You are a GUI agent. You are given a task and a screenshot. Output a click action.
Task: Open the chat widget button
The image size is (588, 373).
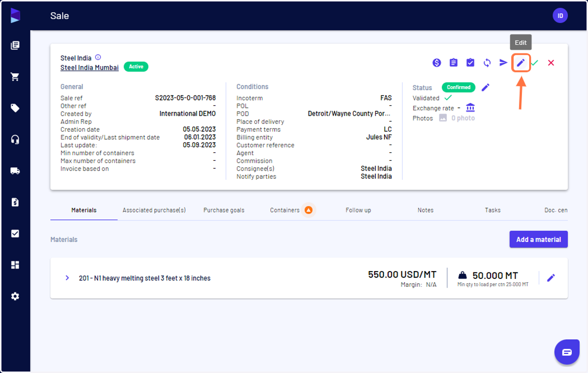tap(567, 352)
